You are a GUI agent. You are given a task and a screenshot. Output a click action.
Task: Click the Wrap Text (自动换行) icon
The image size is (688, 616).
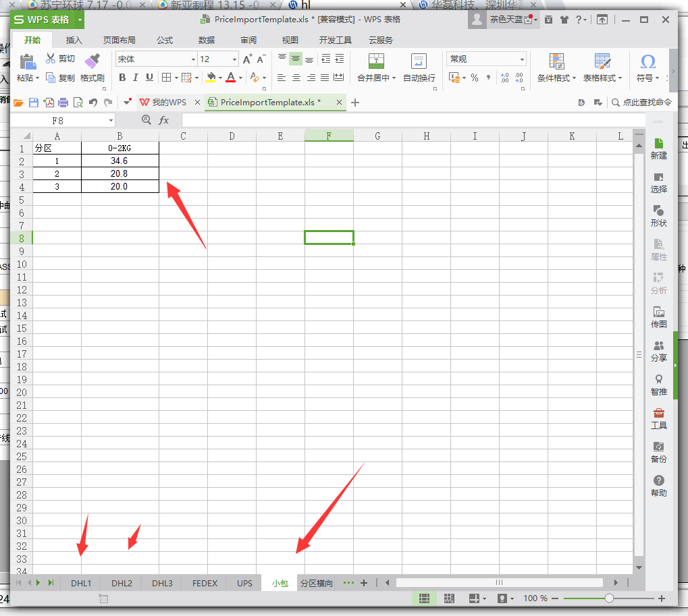tap(419, 61)
